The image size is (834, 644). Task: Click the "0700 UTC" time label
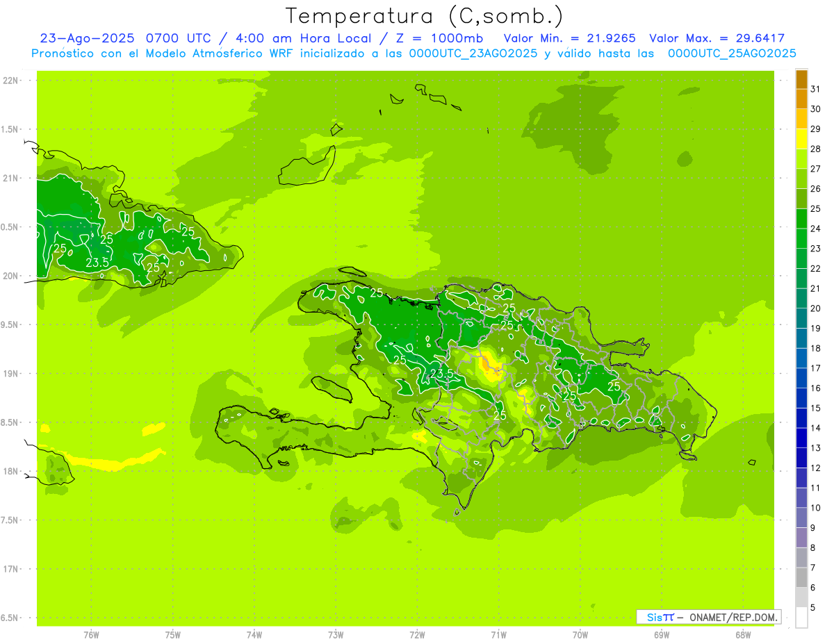coord(179,38)
